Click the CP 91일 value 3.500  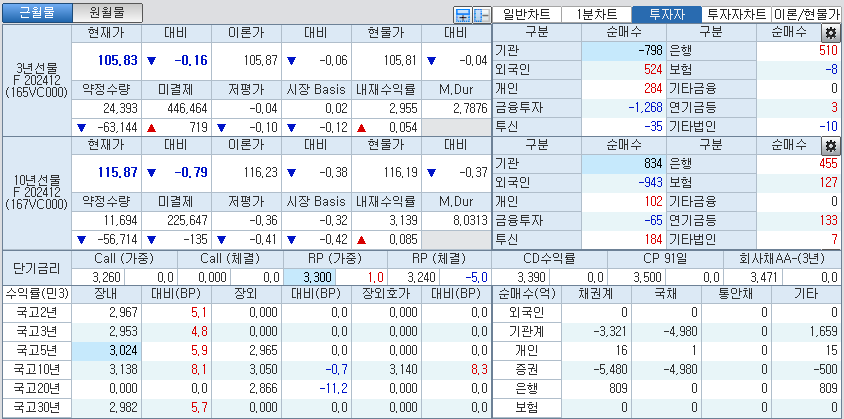click(637, 277)
